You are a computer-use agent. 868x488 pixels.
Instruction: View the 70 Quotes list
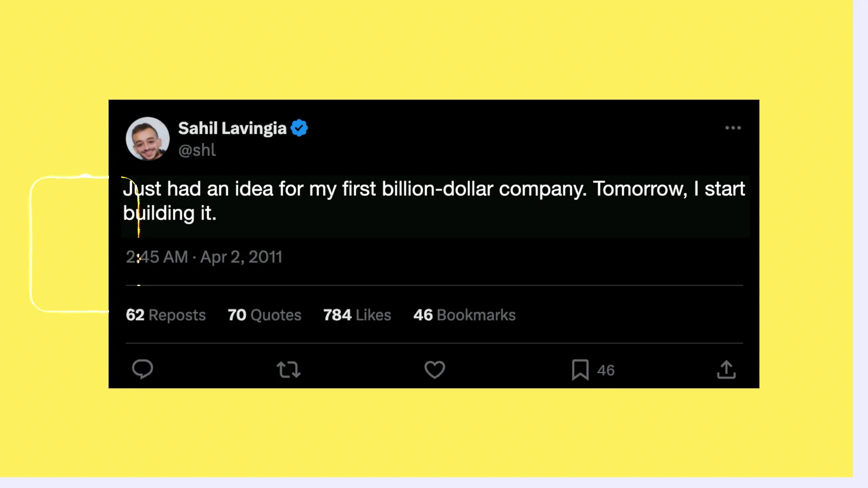point(264,315)
